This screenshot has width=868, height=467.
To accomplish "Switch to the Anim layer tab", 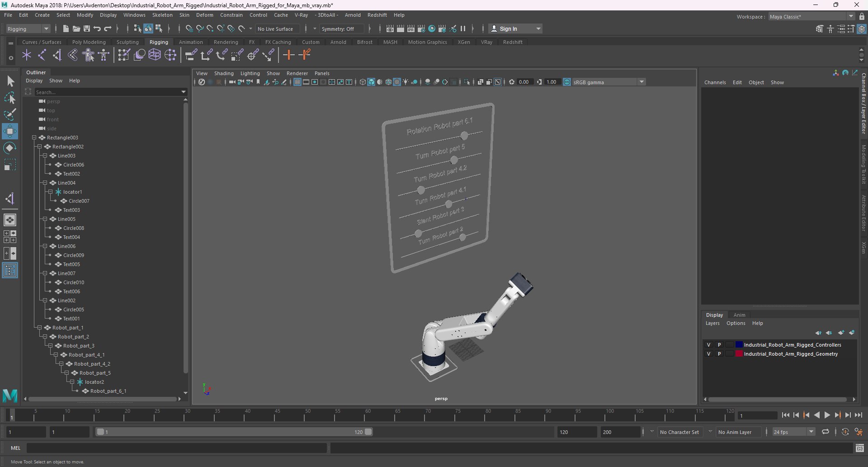I will (739, 315).
